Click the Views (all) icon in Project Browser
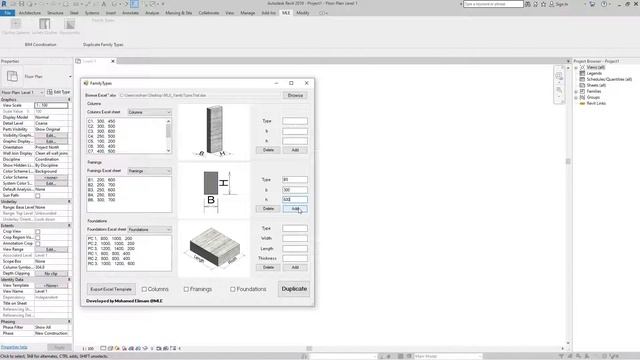640x360 pixels. point(582,67)
